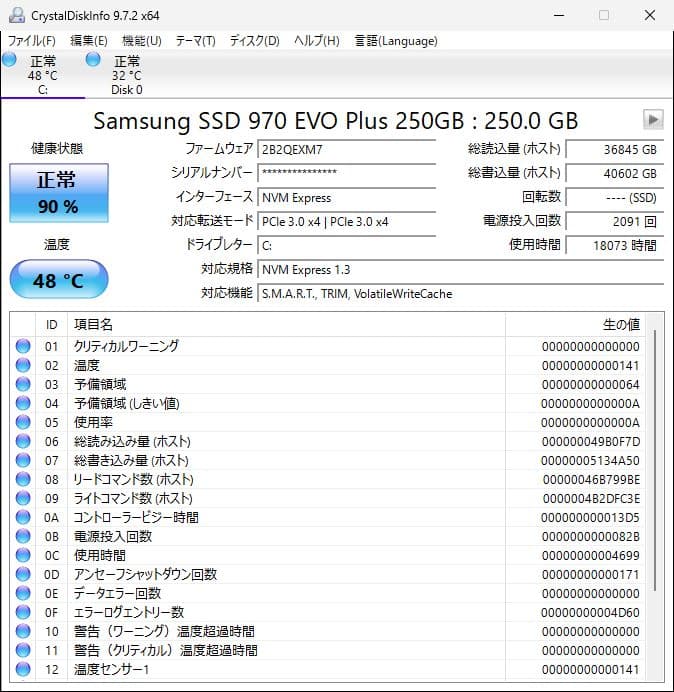Click the masked serial number field
Viewport: 674px width, 692px height.
(x=346, y=173)
